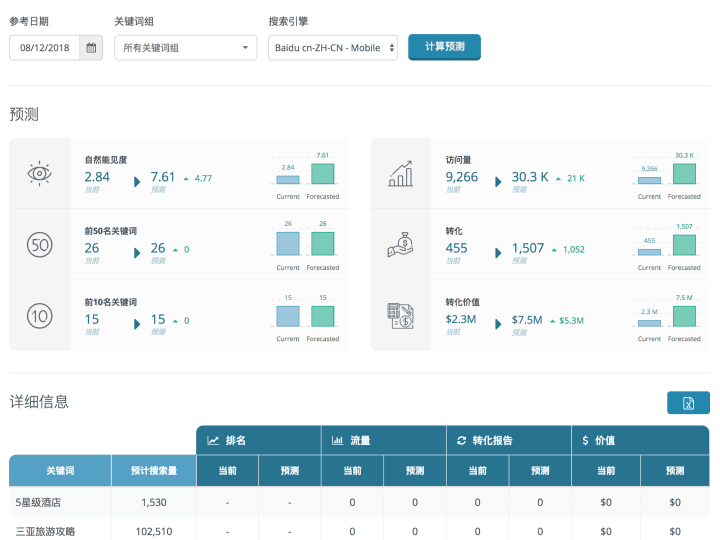Click the 当前 header under 价值

click(606, 471)
